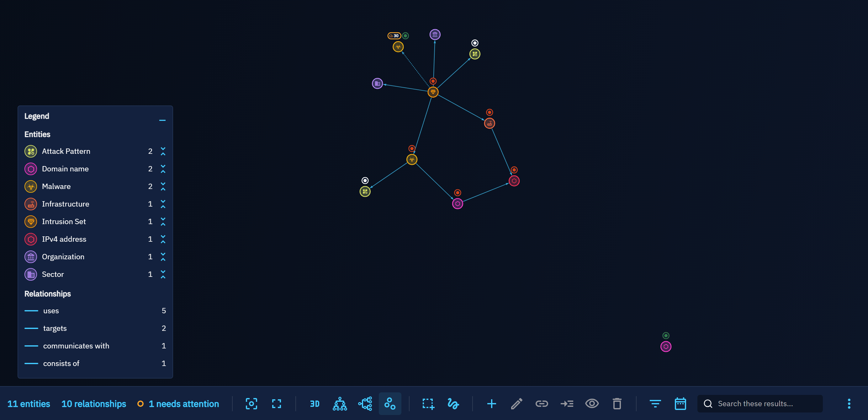868x420 pixels.
Task: Open the filter options icon
Action: coord(655,403)
